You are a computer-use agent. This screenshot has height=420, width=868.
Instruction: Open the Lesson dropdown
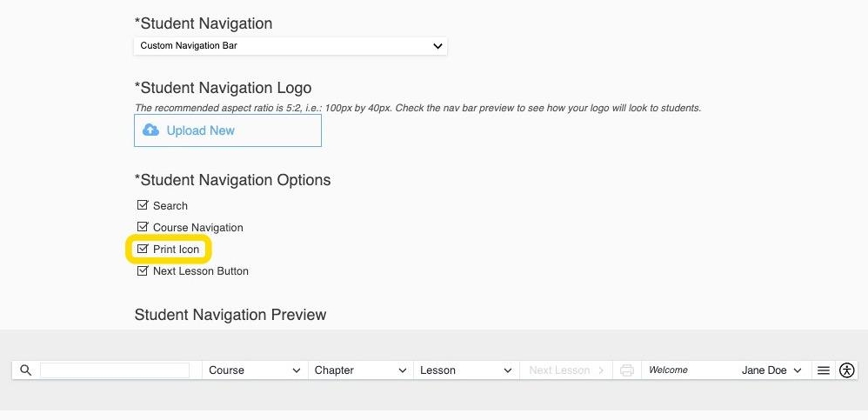466,370
